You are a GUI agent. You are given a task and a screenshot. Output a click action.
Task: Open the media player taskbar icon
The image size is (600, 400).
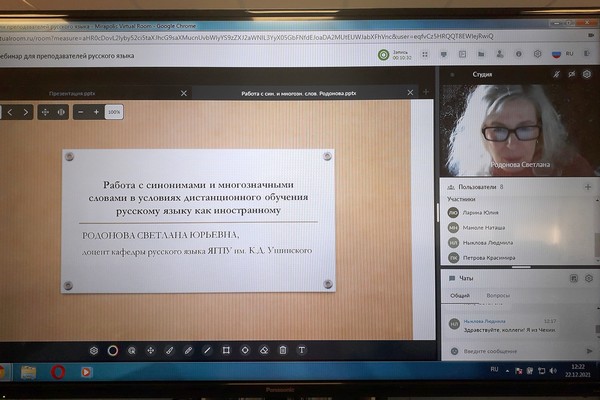point(86,372)
